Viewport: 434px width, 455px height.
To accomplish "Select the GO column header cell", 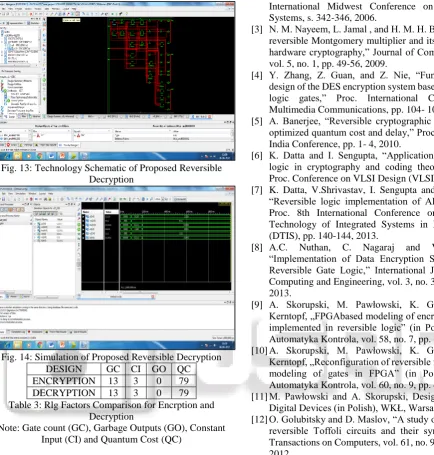I will (x=159, y=369).
